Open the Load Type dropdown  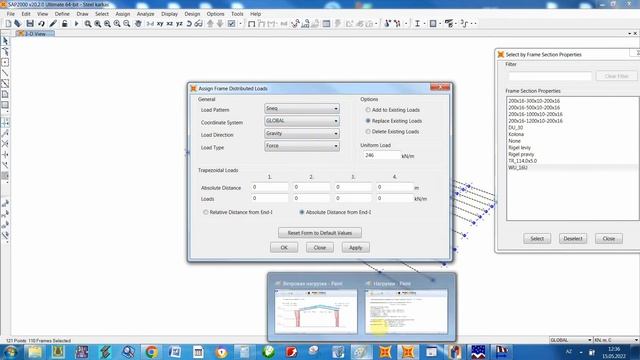pos(302,146)
